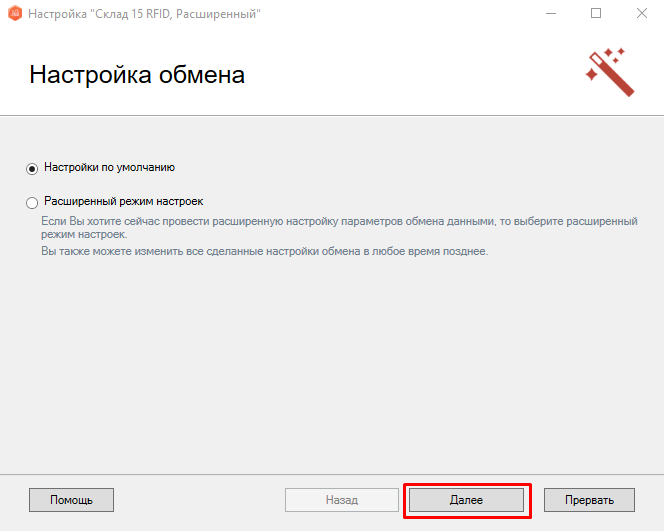Click the note "Вы также можете изменить"
664x531 pixels.
264,251
